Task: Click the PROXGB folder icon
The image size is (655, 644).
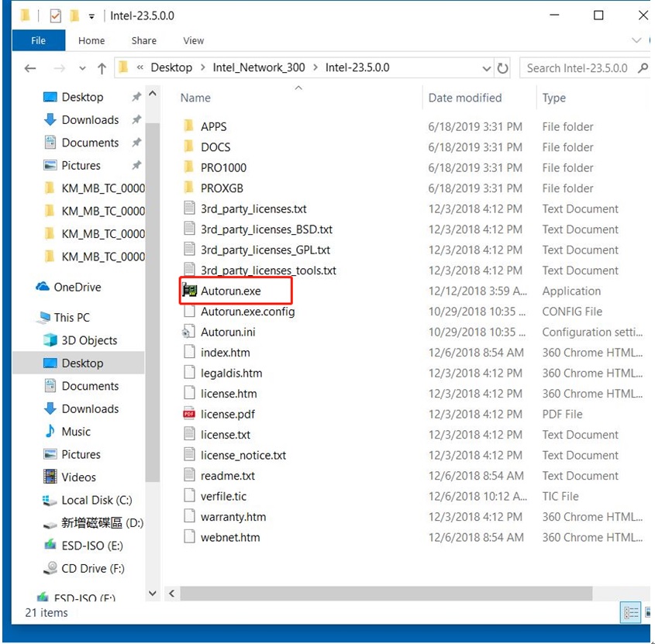Action: coord(189,188)
